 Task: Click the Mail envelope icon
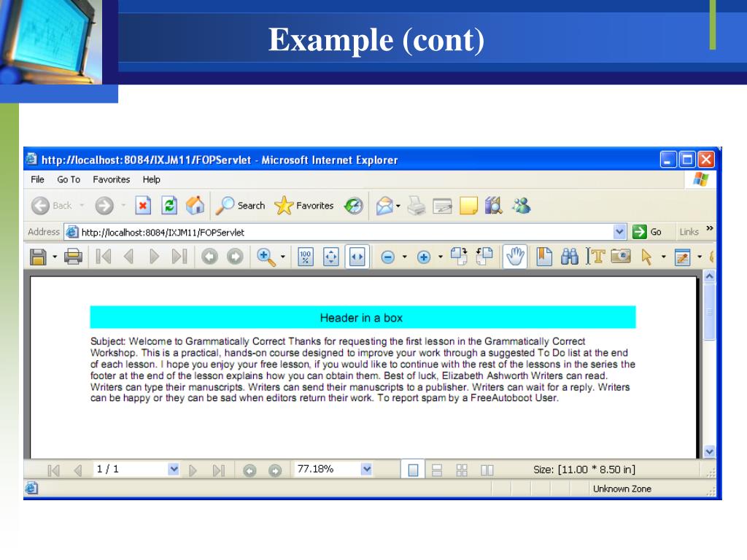385,206
